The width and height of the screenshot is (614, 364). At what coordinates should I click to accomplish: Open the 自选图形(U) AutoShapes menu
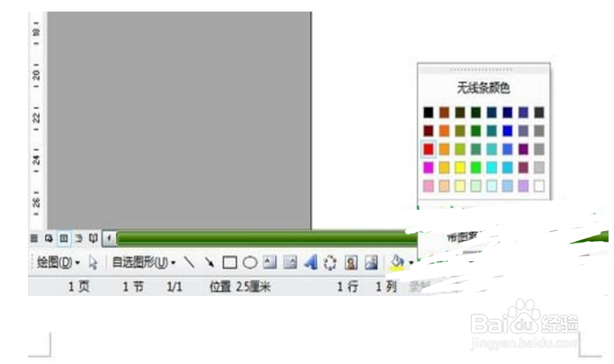144,262
